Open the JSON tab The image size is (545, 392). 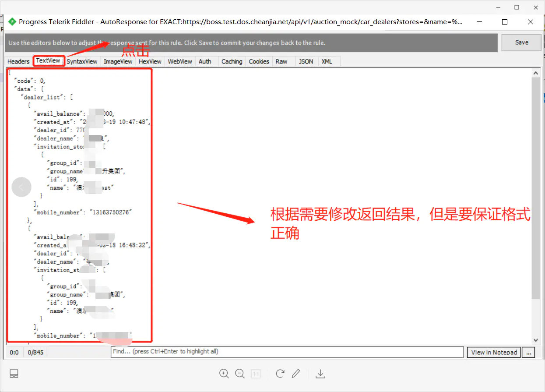coord(306,61)
